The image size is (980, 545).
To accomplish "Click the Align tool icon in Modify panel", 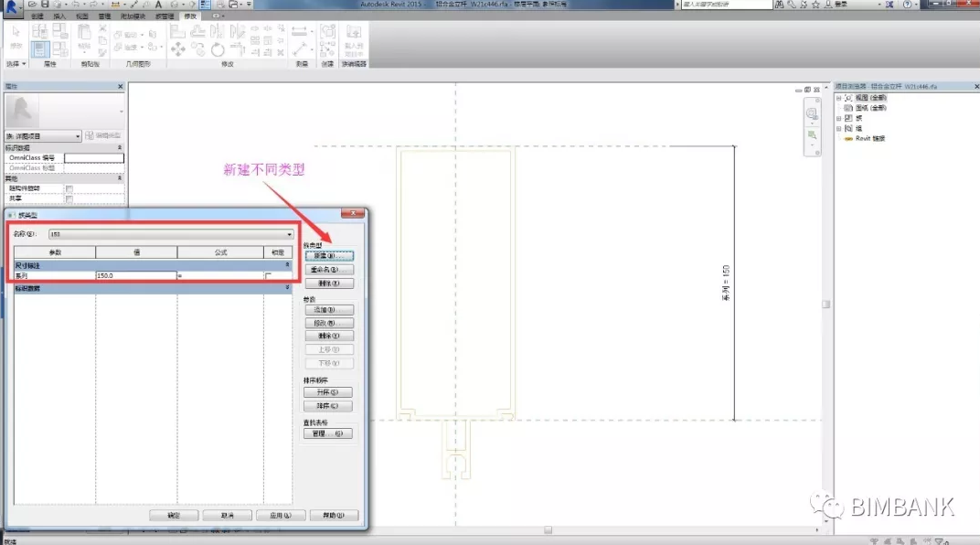I will [178, 30].
